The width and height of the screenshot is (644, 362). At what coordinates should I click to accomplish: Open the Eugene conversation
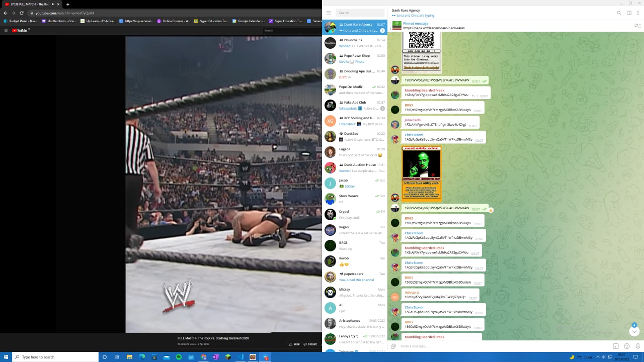pyautogui.click(x=355, y=152)
